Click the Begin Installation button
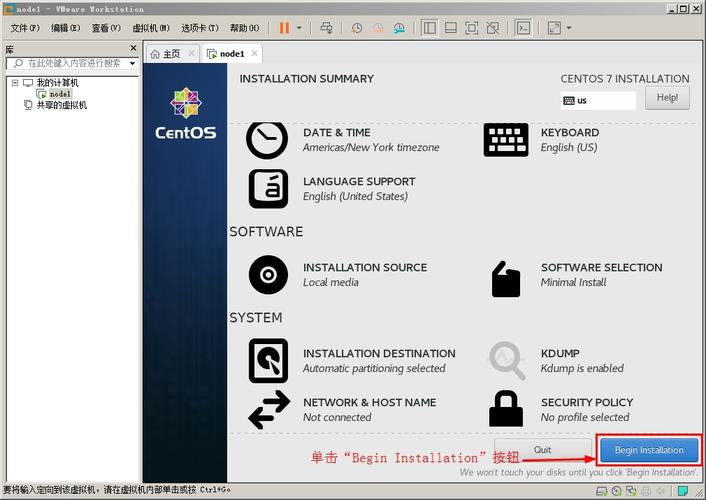Screen dimensions: 706x500 pos(649,450)
